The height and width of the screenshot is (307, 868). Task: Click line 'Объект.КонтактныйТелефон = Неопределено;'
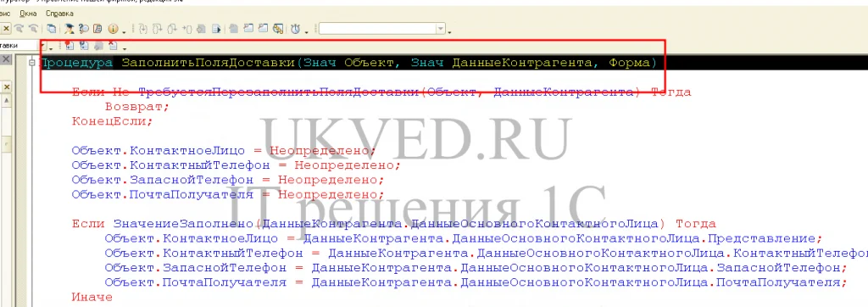pos(236,165)
